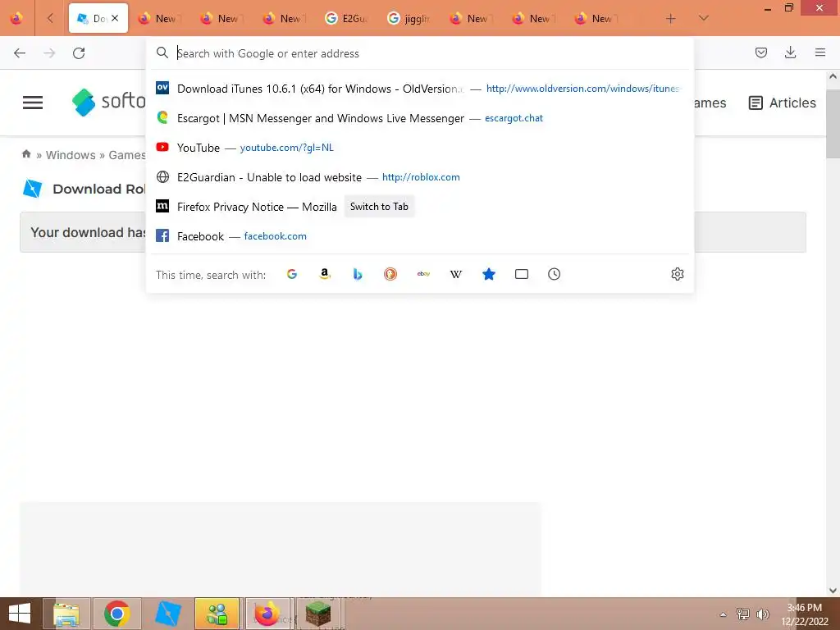Search open tabs with the tab icon

click(521, 274)
